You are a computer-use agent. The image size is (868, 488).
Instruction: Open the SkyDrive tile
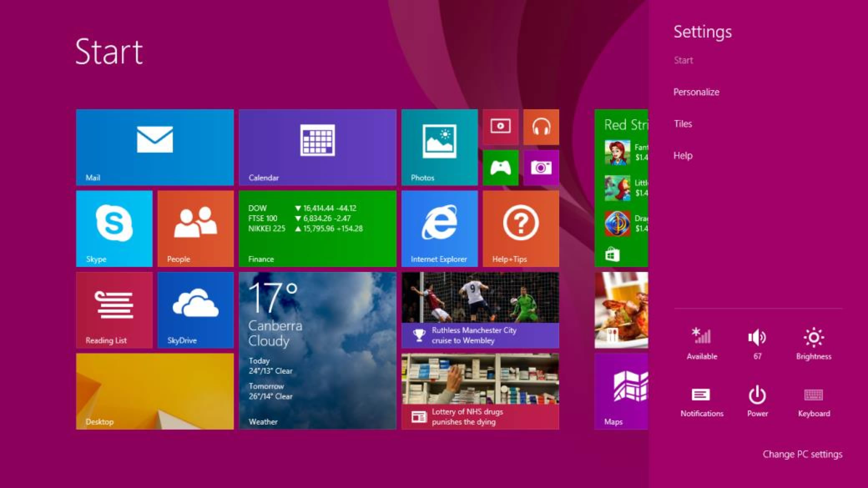click(194, 310)
